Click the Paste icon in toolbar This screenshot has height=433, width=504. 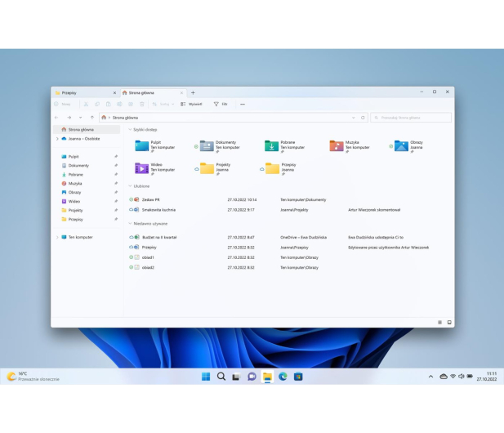click(109, 104)
